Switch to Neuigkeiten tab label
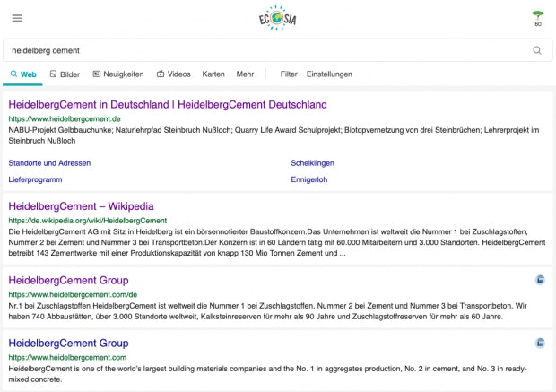Image resolution: width=556 pixels, height=392 pixels. (x=124, y=74)
